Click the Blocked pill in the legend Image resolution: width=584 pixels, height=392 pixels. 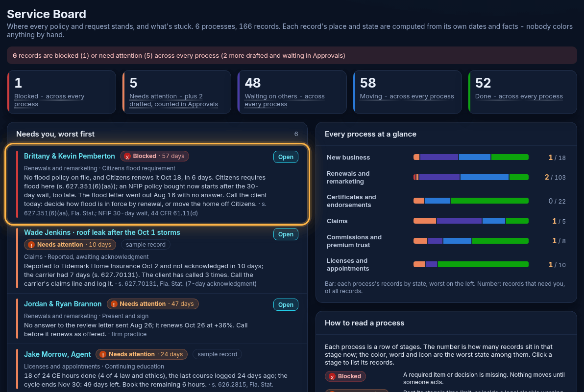pyautogui.click(x=345, y=376)
